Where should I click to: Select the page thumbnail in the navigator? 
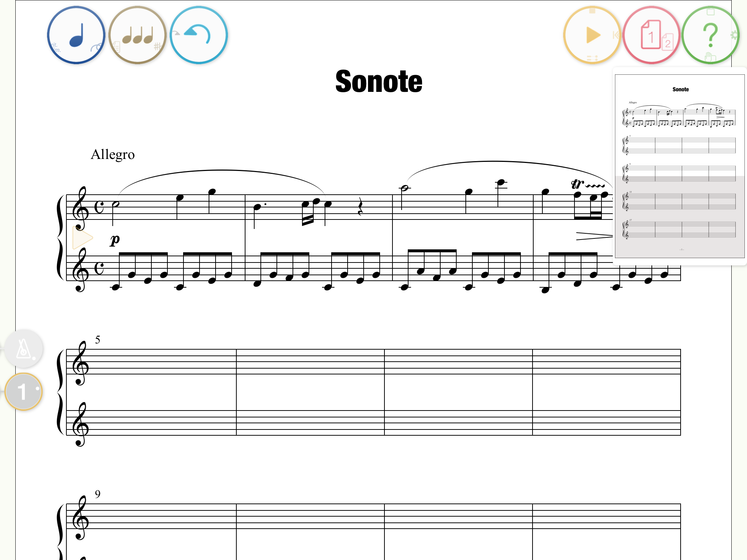tap(680, 166)
